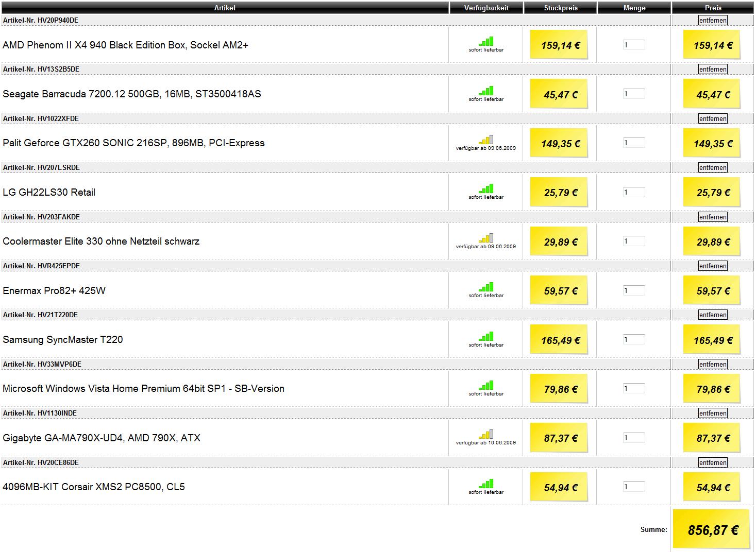Select article number HV33MVP6DE
Image resolution: width=756 pixels, height=552 pixels.
(x=59, y=364)
